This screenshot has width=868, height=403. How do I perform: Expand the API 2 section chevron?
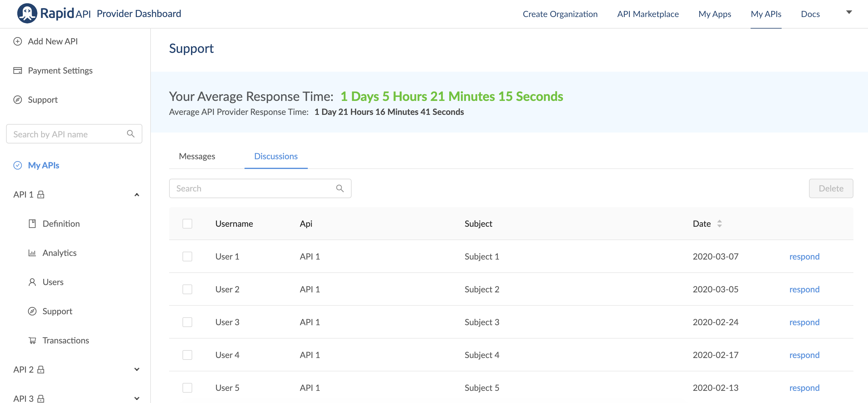point(137,370)
